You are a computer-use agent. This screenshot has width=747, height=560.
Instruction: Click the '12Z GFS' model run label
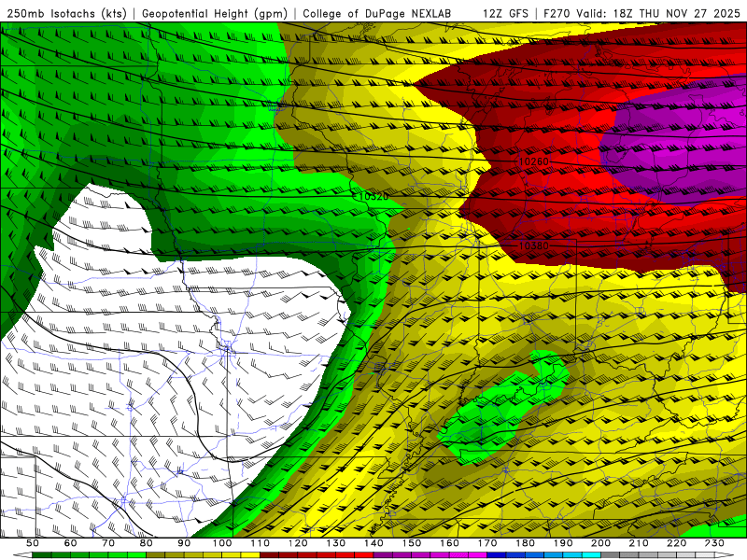505,13
